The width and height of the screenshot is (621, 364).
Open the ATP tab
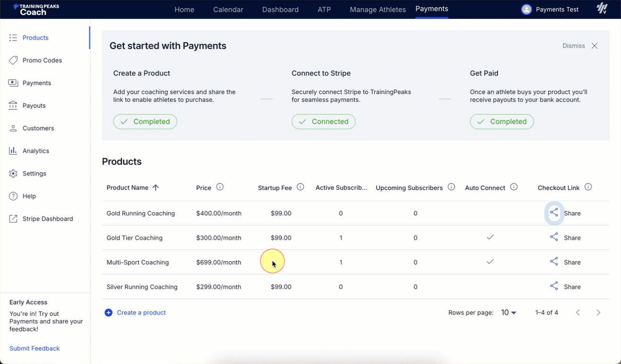[324, 9]
